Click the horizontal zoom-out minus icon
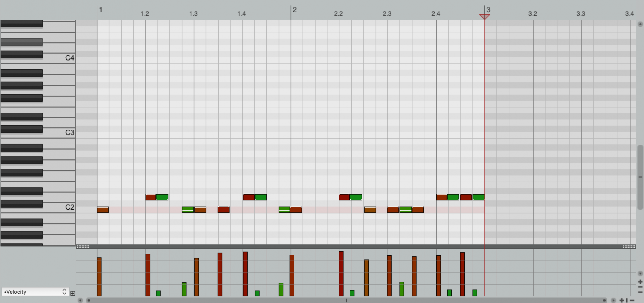The image size is (644, 303). click(x=632, y=300)
